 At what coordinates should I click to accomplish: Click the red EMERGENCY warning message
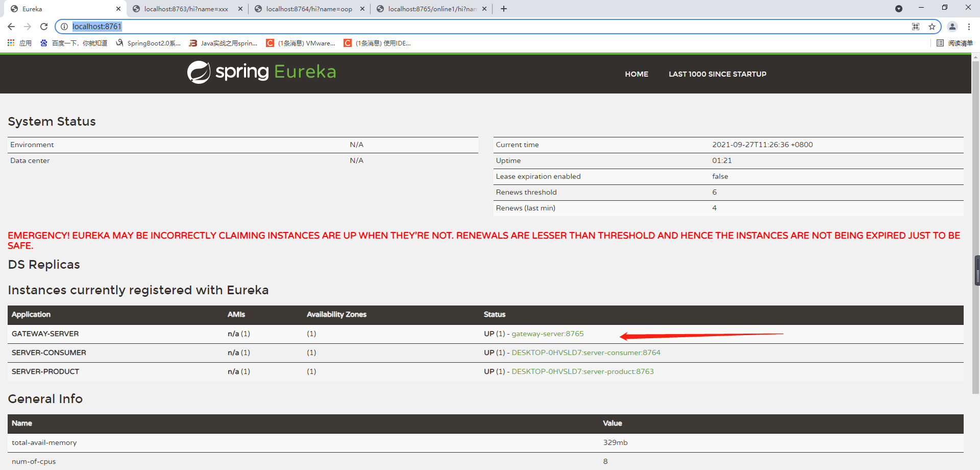point(484,240)
